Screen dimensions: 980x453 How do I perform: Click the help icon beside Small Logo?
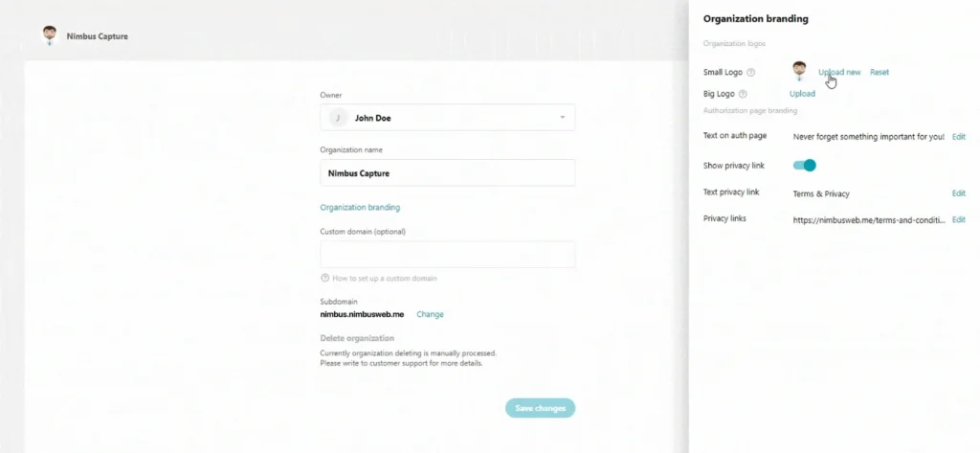pos(751,73)
